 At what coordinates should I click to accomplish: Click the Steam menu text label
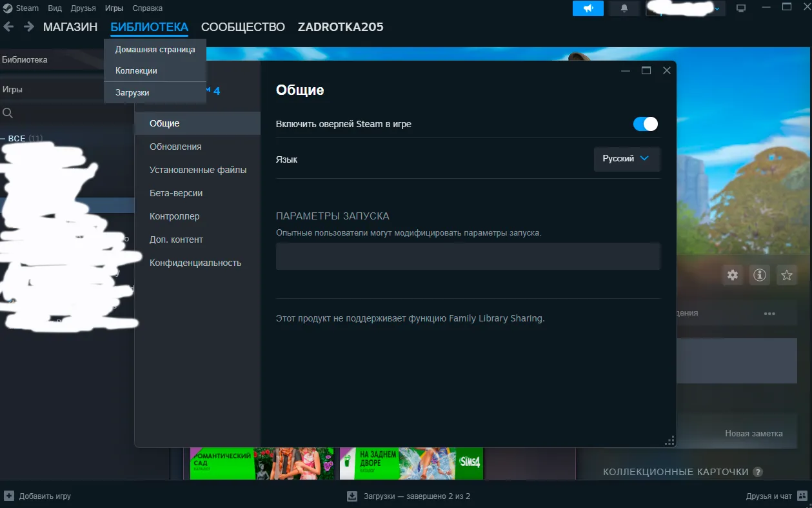27,8
